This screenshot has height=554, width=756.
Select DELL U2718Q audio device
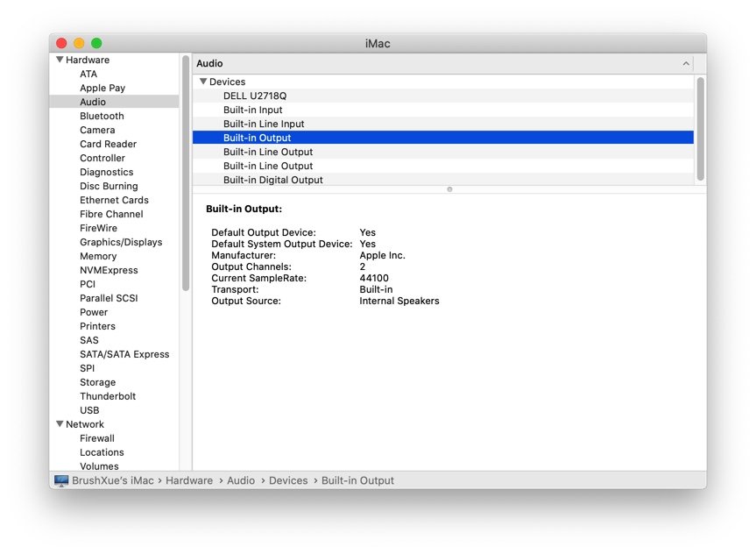(x=443, y=96)
